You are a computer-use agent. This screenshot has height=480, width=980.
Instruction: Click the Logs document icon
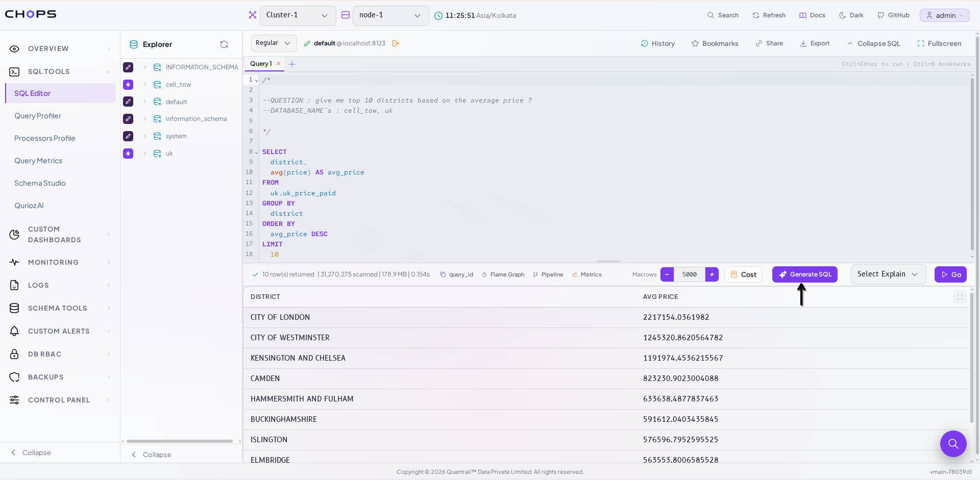pos(14,285)
